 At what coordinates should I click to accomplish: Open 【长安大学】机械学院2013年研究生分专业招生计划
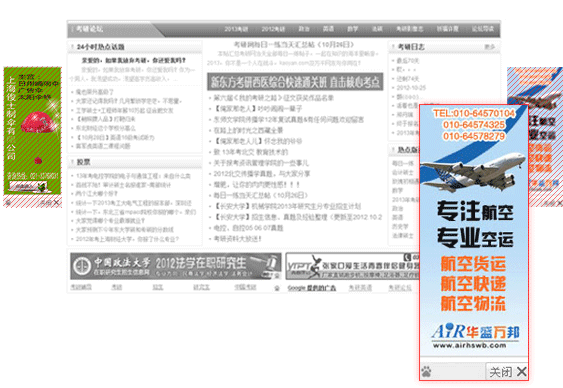287,206
